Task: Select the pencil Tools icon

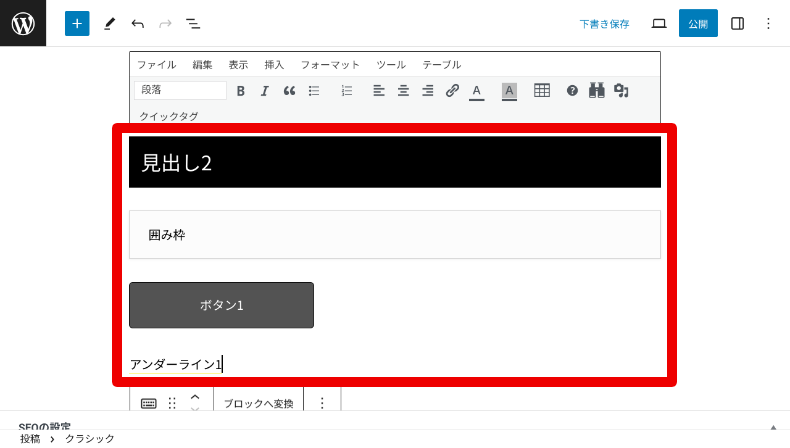Action: (109, 24)
